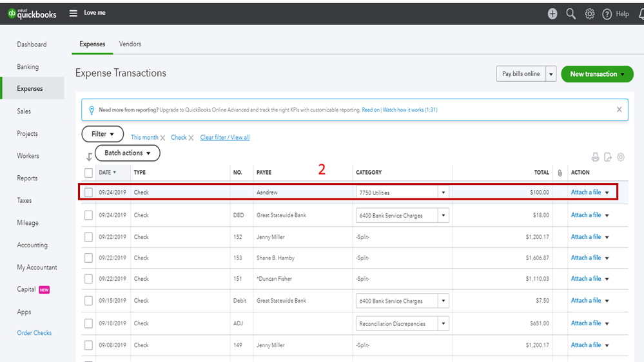Open table settings gear icon

coord(621,157)
